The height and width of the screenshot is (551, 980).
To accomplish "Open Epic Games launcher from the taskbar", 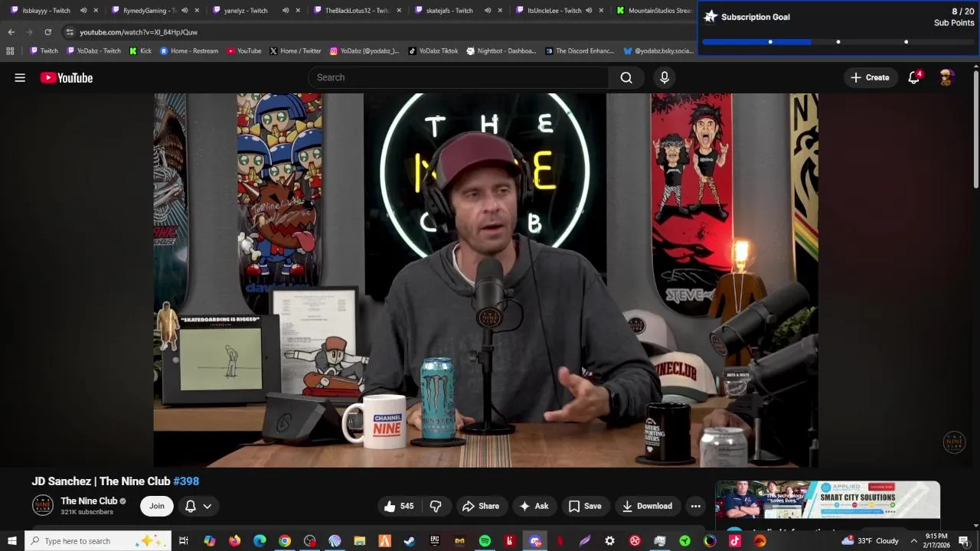I will (x=435, y=541).
